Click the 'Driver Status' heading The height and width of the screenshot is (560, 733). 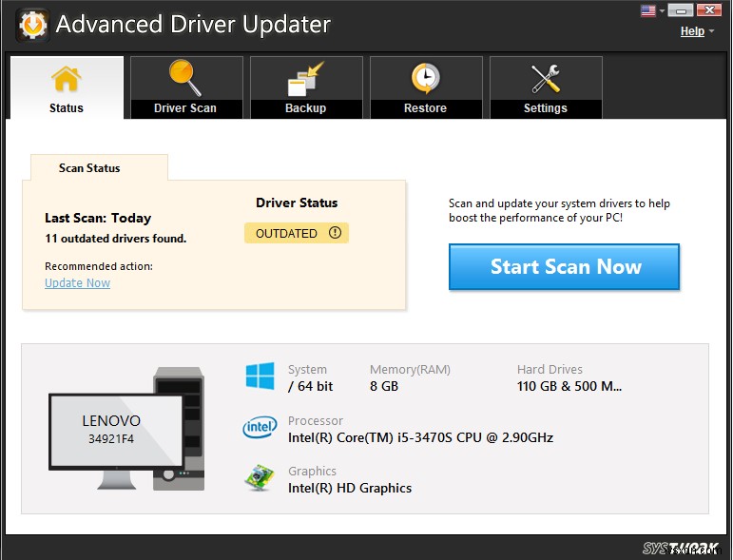[297, 203]
